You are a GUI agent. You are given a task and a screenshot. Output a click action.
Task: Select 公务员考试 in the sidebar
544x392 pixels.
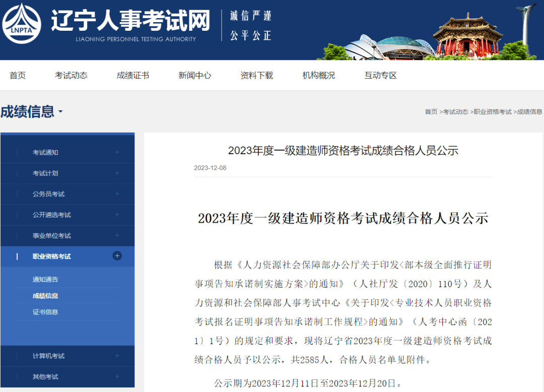tap(48, 194)
